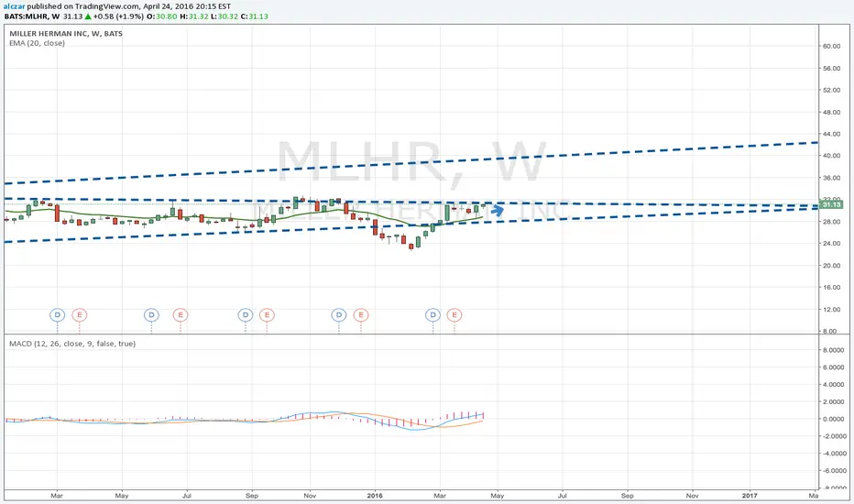Click the earnings E marker before the 2016 label

pos(360,315)
